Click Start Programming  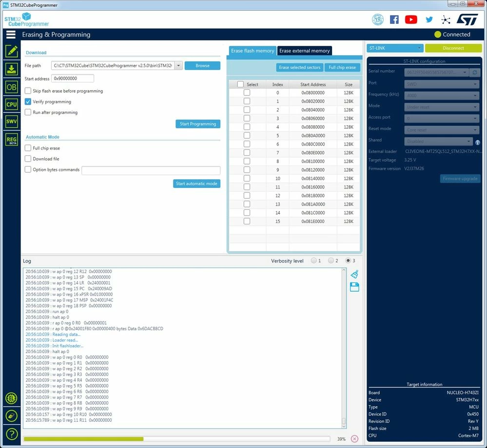click(x=198, y=124)
